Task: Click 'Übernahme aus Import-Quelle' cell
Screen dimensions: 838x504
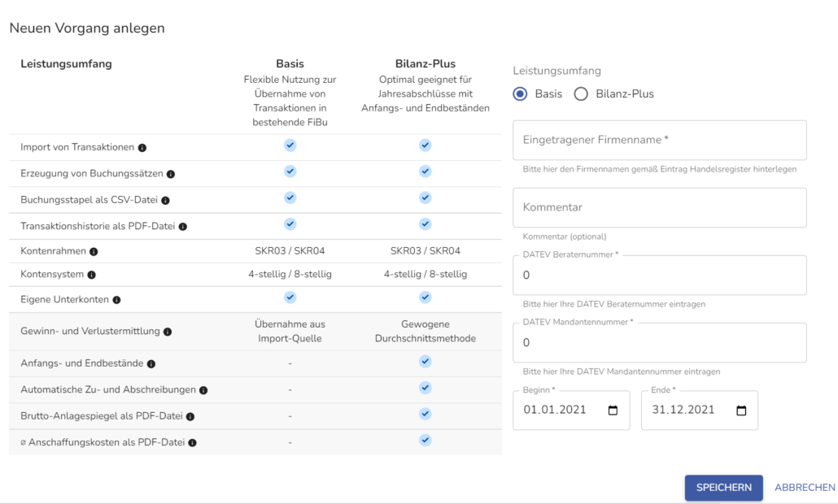Action: (290, 331)
